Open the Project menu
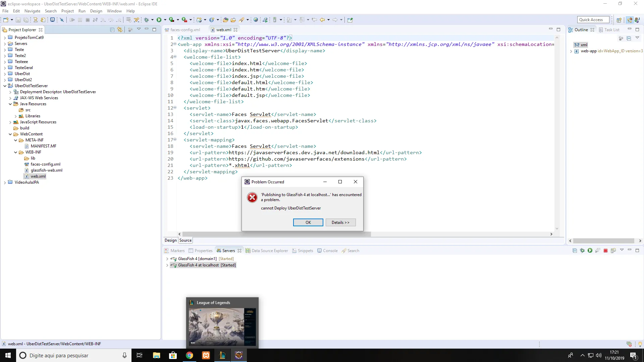 click(x=67, y=11)
